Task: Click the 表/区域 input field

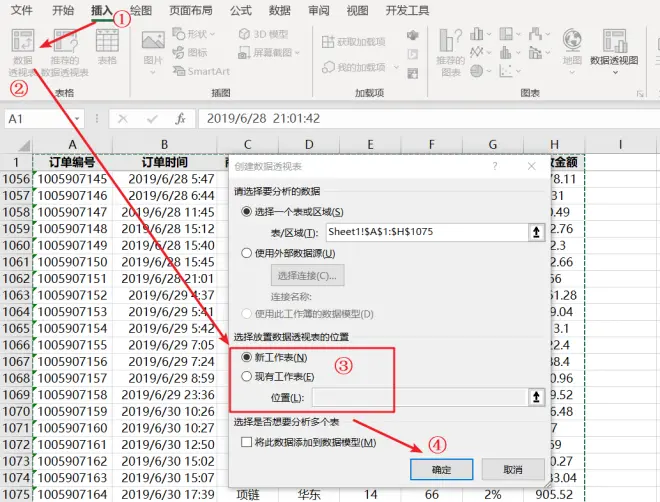Action: [x=427, y=232]
